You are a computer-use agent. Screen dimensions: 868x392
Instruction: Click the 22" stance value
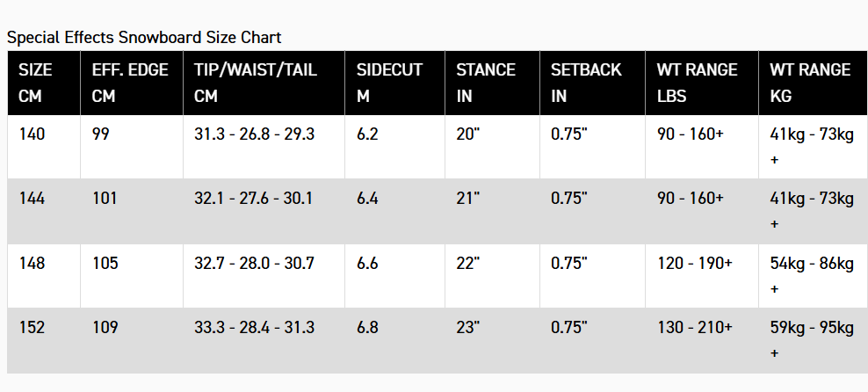coord(468,263)
